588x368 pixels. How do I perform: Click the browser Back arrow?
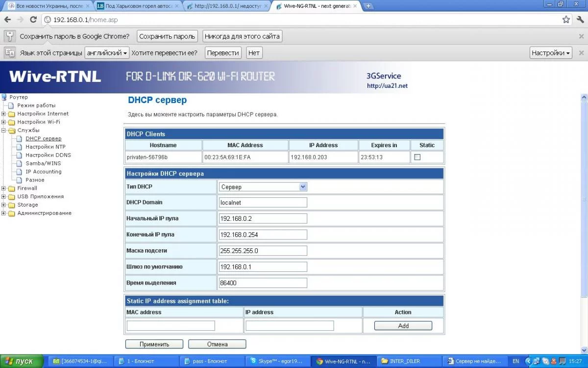coord(7,20)
